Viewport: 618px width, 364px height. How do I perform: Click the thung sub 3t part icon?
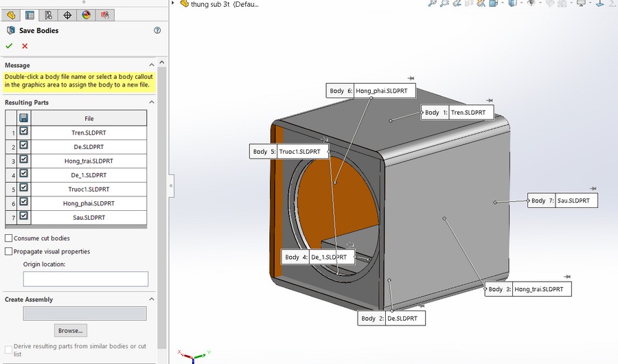(x=184, y=4)
